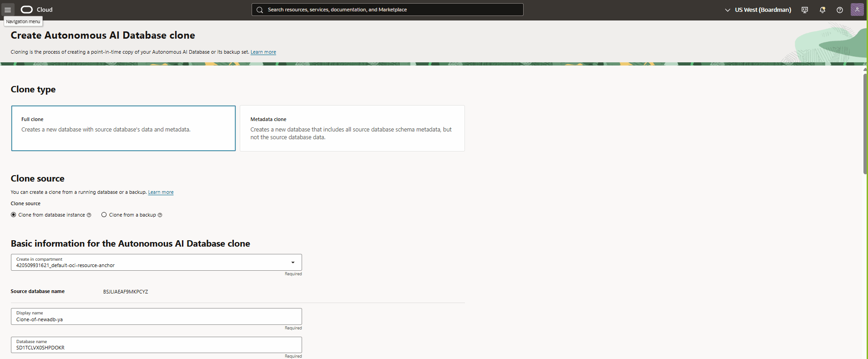Open the navigation hamburger menu
This screenshot has height=359, width=868.
pyautogui.click(x=8, y=10)
